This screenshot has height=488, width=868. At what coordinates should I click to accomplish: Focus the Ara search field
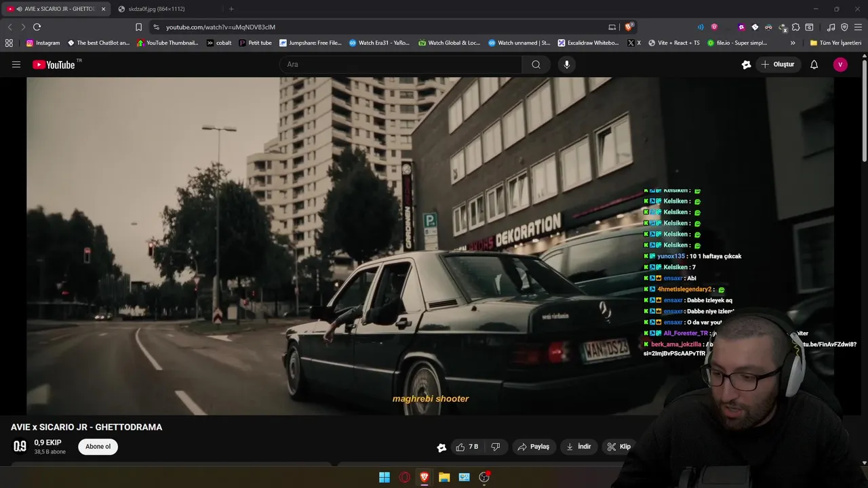coord(401,64)
